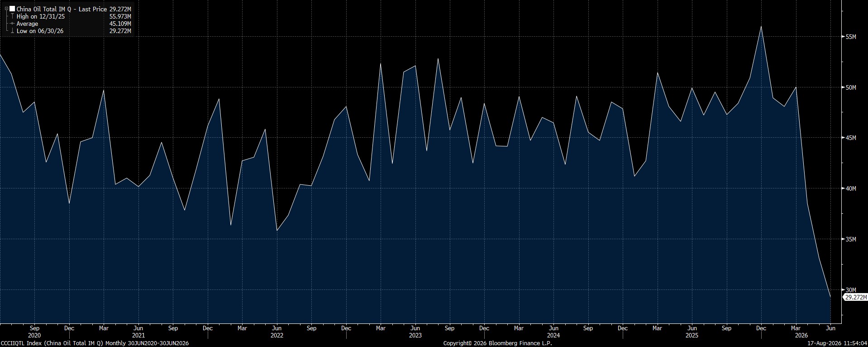868x347 pixels.
Task: Click the Sep 2020 x-axis tick label
Action: tap(34, 328)
